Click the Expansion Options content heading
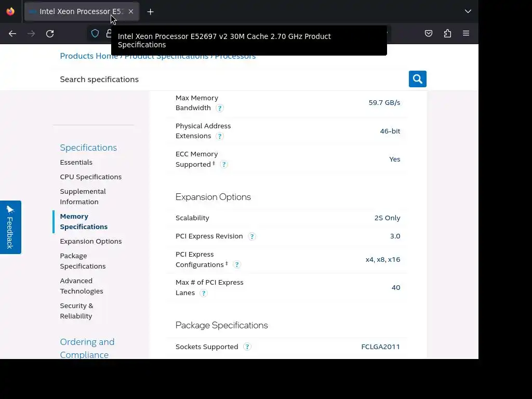Image resolution: width=532 pixels, height=399 pixels. (213, 197)
